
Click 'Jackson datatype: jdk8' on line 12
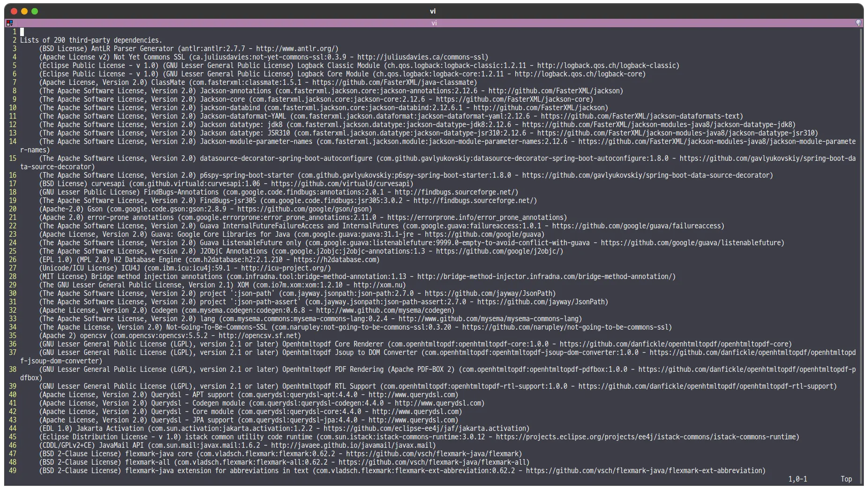[x=241, y=125]
